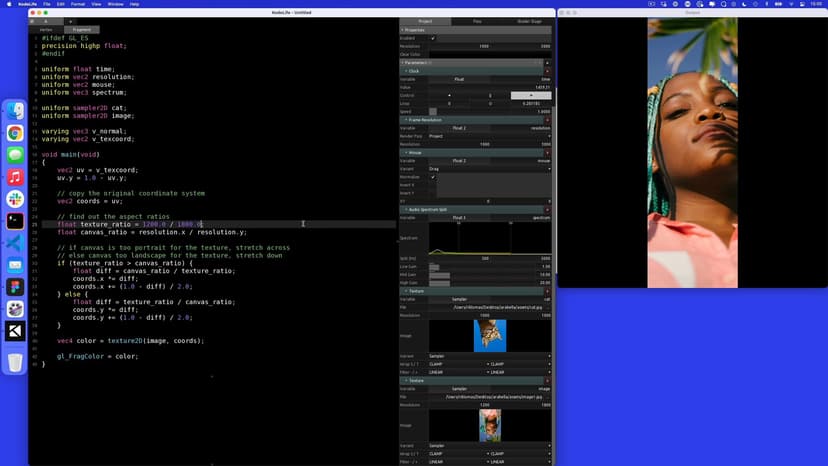Toggle the Mouse Normalize checkbox
The height and width of the screenshot is (466, 828).
click(433, 177)
